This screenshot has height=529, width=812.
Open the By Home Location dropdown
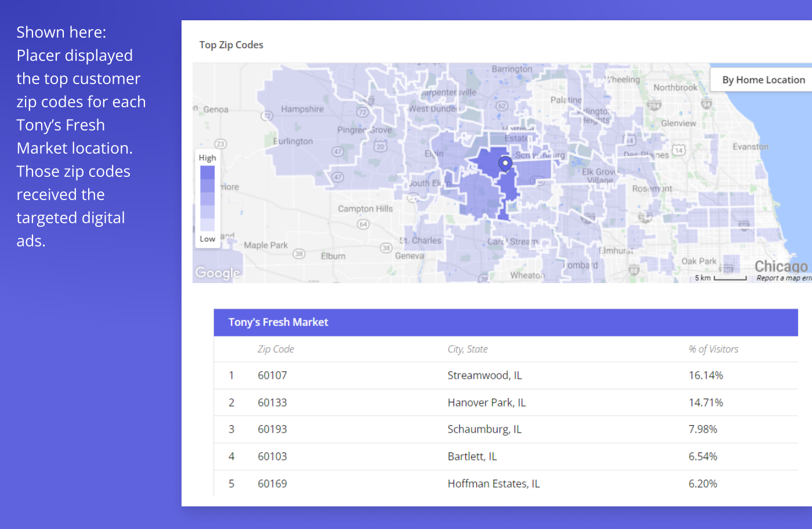coord(762,79)
